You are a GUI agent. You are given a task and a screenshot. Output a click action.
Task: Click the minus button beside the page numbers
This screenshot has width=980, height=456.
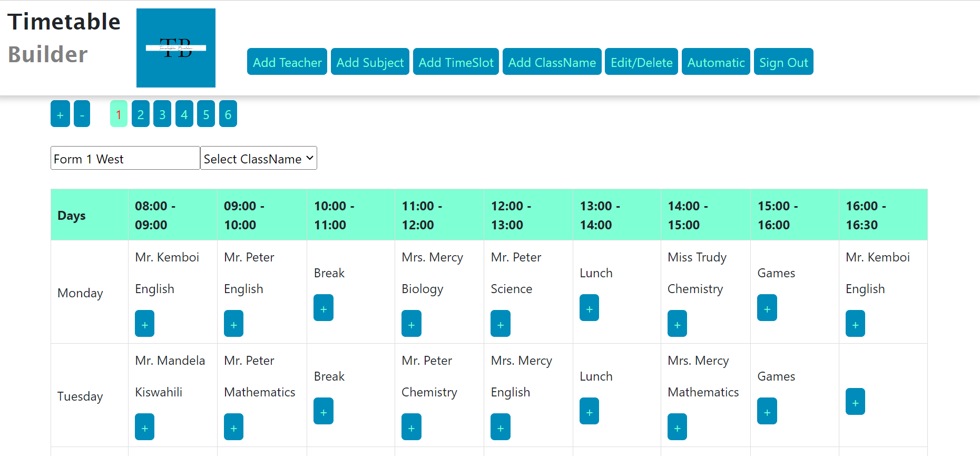tap(82, 114)
